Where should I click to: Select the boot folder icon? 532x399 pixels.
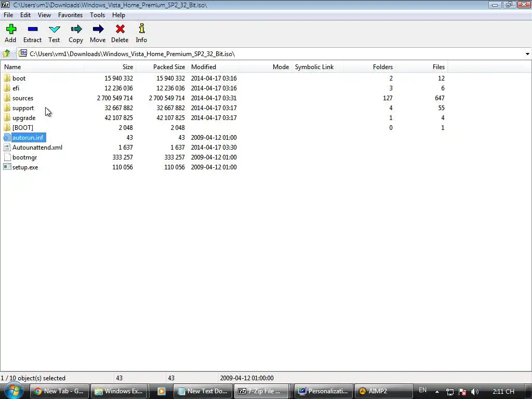7,78
